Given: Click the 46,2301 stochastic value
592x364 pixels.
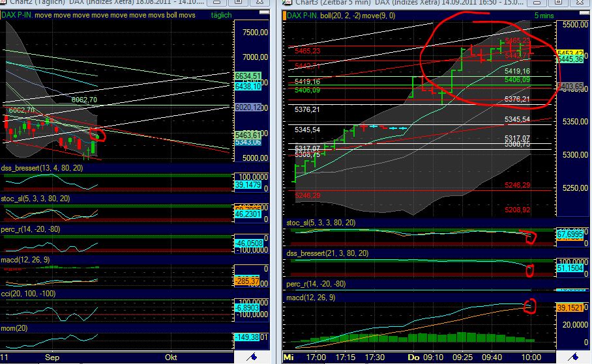Looking at the screenshot, I should pos(248,214).
